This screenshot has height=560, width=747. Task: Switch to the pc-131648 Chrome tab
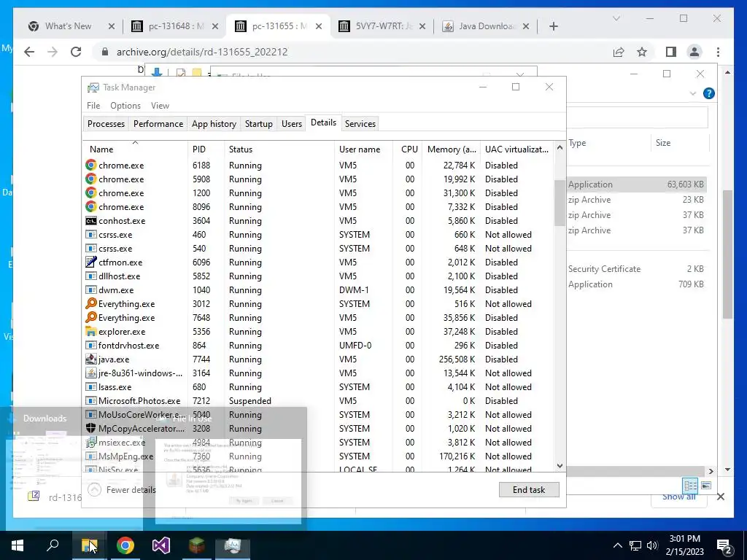coord(174,26)
